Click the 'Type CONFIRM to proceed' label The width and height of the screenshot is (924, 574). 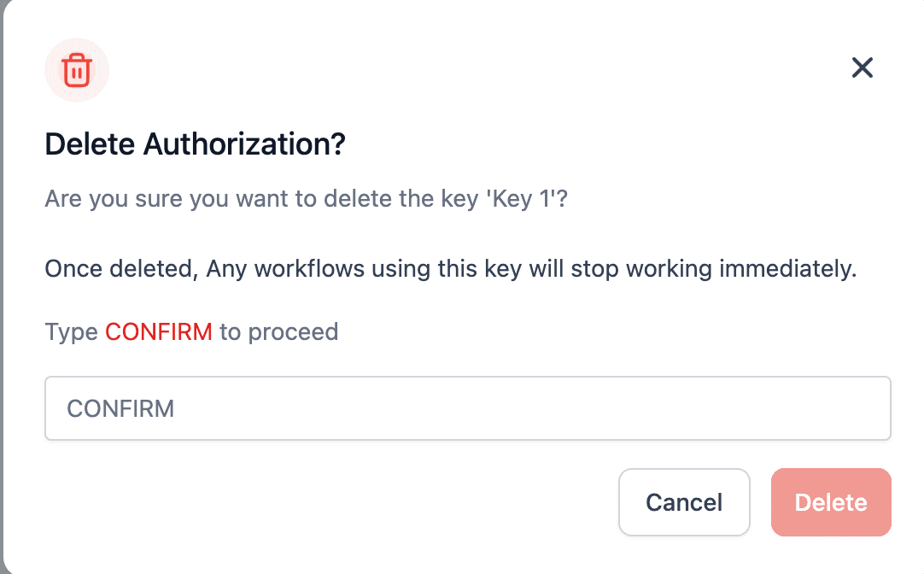[191, 331]
